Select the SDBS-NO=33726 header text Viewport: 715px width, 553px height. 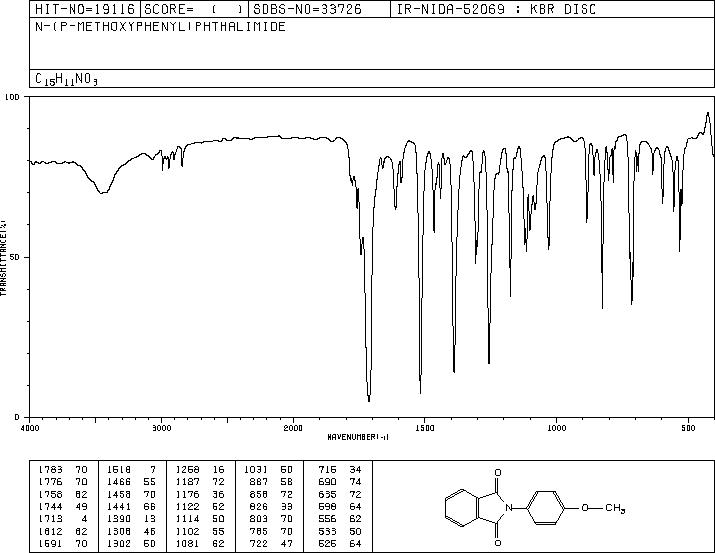tap(307, 9)
